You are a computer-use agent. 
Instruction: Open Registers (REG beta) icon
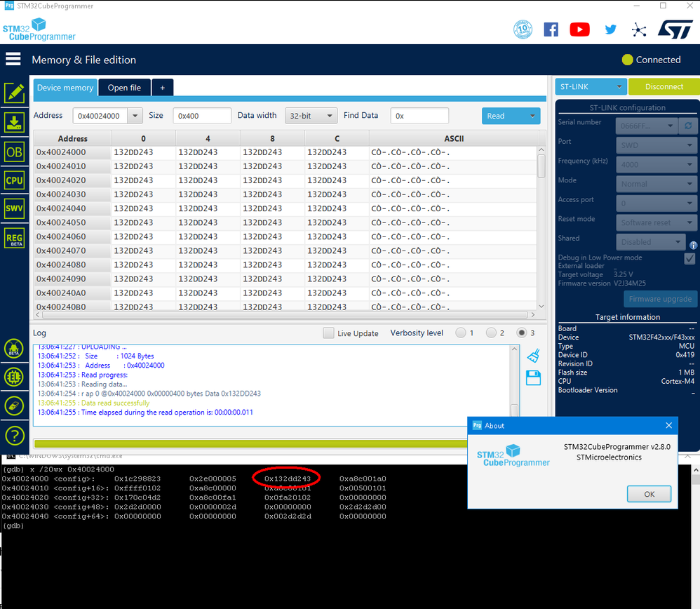click(14, 238)
